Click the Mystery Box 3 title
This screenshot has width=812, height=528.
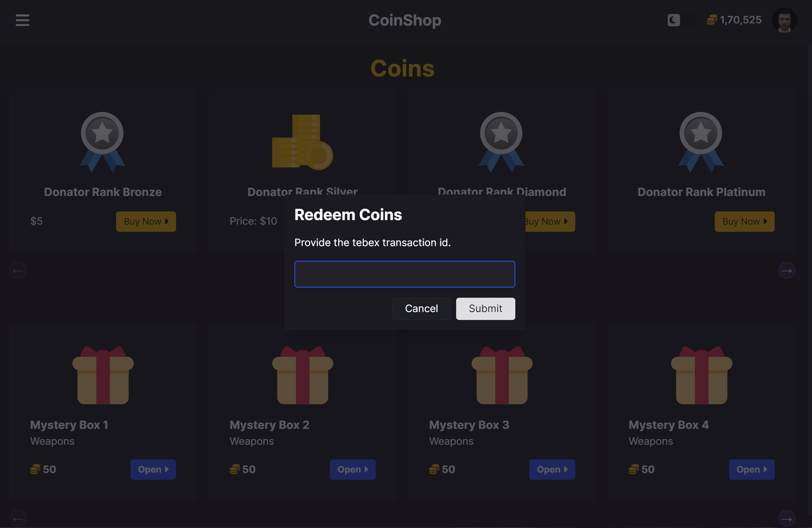pyautogui.click(x=469, y=425)
